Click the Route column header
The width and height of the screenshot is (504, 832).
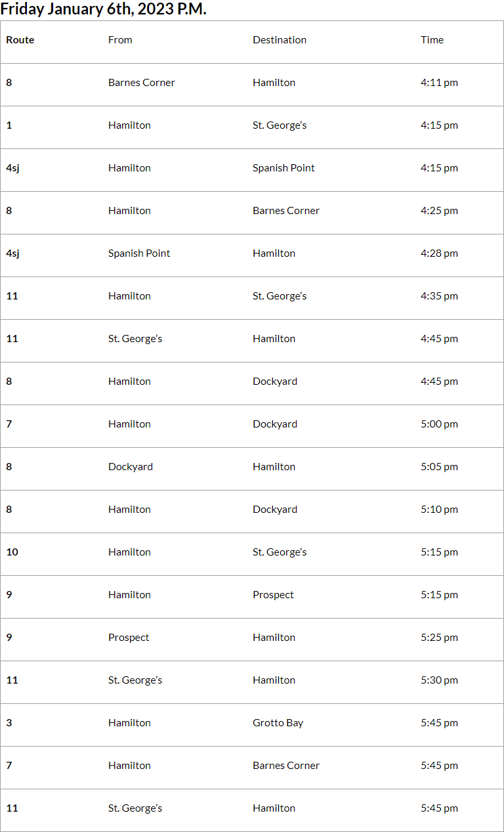pos(20,40)
